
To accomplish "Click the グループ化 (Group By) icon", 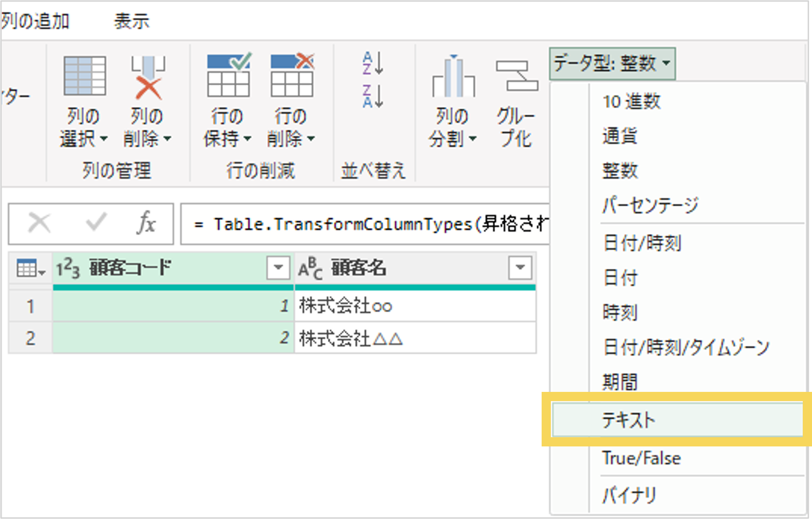I will (x=517, y=76).
